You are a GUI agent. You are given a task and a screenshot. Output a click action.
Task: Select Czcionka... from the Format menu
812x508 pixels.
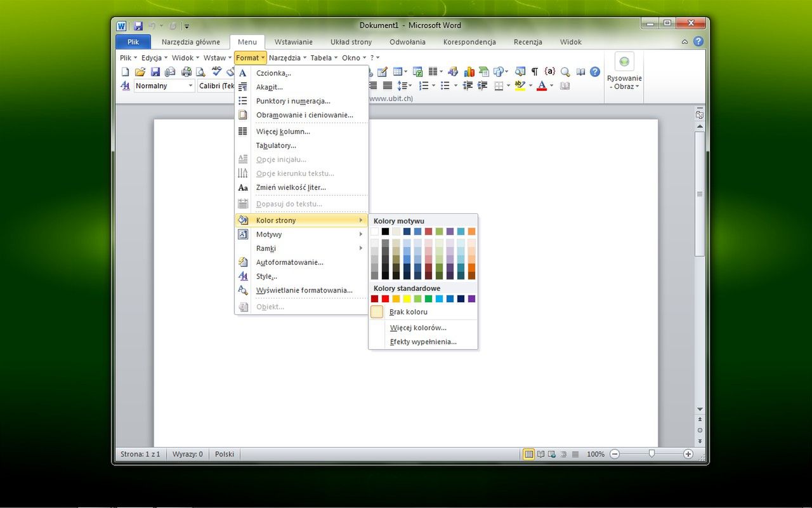click(x=301, y=73)
